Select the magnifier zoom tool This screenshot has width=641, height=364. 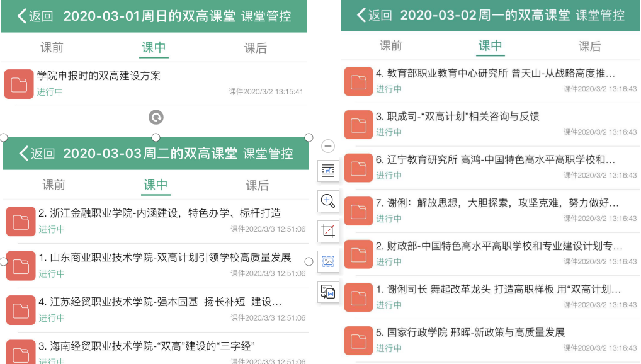[328, 201]
